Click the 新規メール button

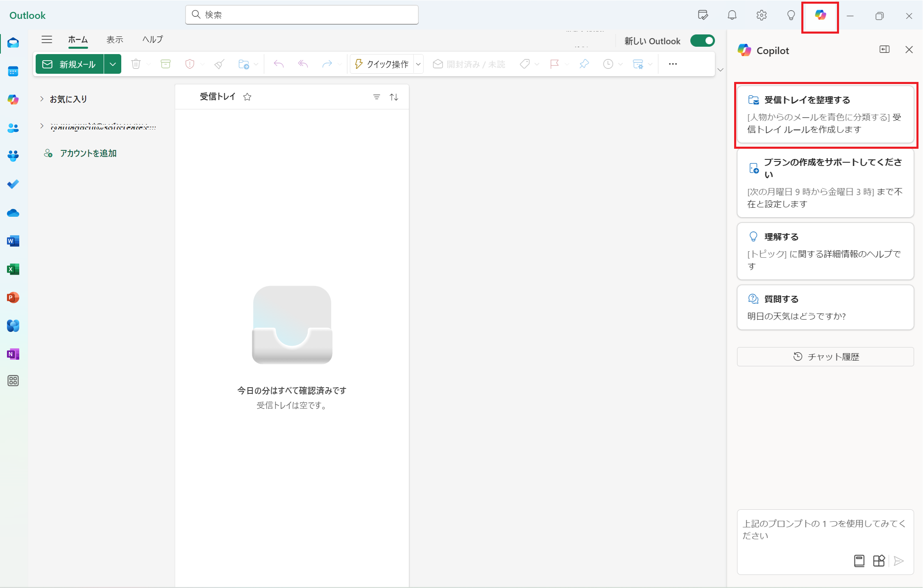click(70, 64)
